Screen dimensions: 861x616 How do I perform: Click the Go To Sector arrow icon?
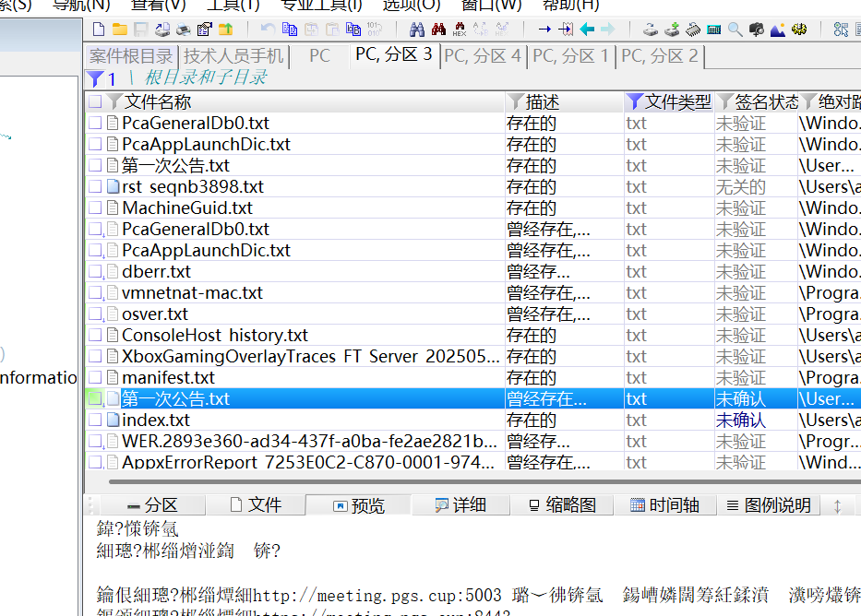(x=566, y=30)
